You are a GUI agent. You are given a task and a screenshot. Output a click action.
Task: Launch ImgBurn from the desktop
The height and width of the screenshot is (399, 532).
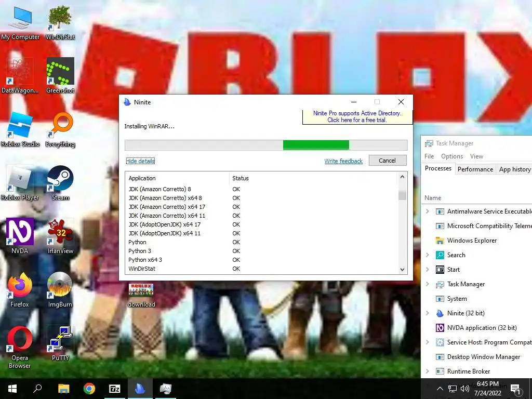pyautogui.click(x=60, y=289)
